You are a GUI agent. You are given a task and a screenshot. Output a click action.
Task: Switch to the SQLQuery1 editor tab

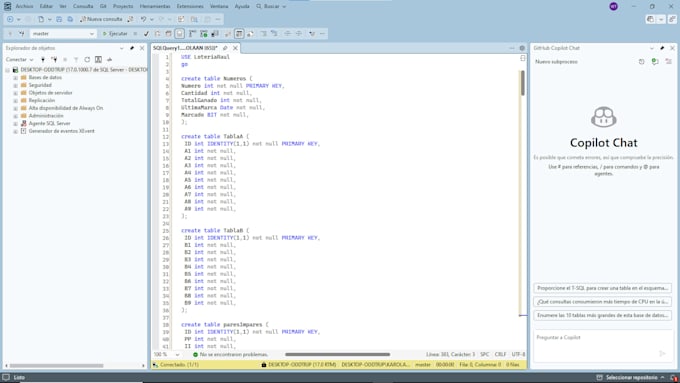[x=185, y=48]
